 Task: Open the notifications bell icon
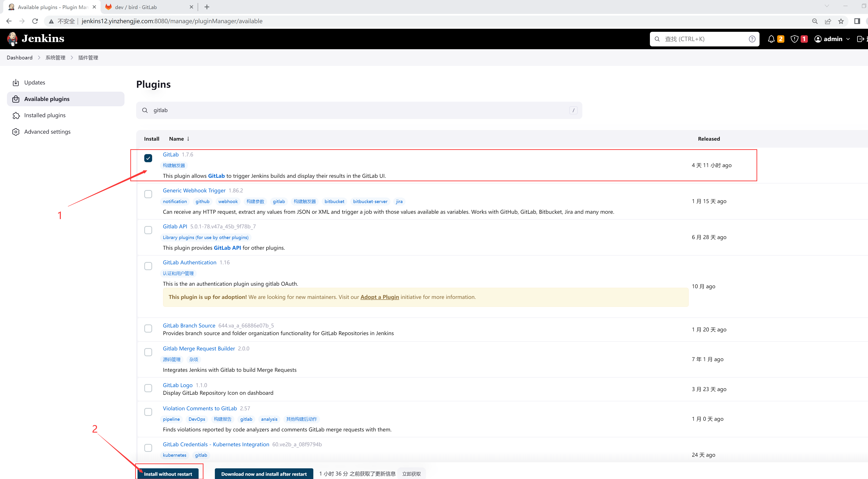click(771, 39)
